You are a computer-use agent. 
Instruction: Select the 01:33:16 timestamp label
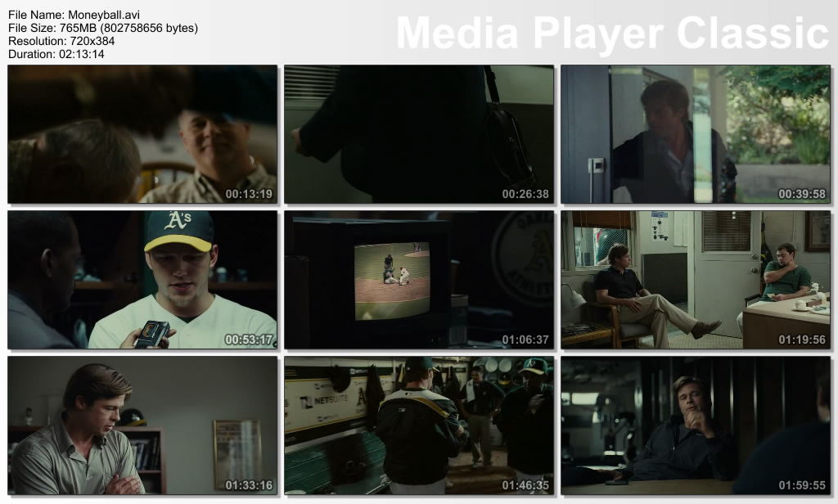(x=249, y=485)
